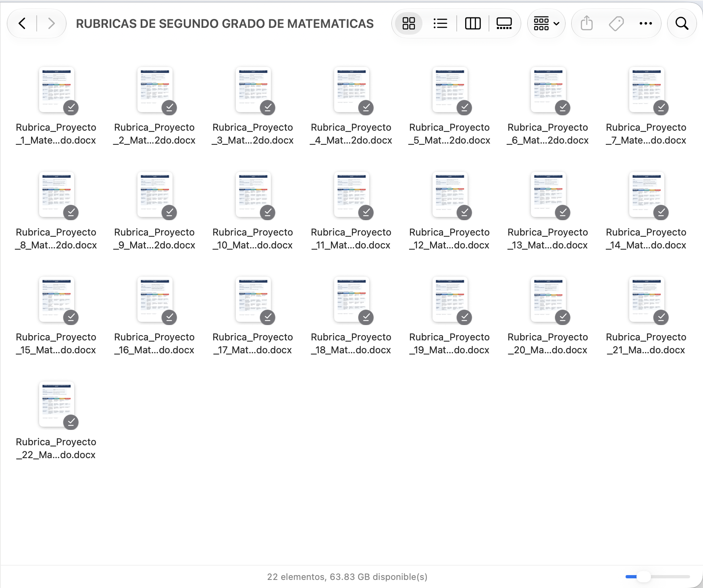Select the Rubrica_Proyecto_11 file icon

351,194
